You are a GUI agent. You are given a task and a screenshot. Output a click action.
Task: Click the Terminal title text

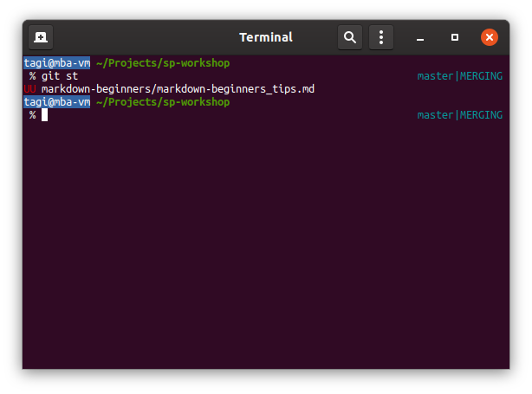266,37
